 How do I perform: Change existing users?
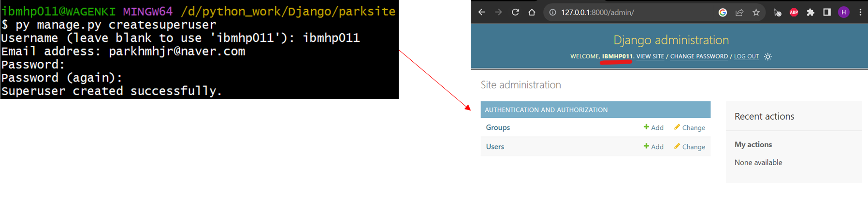tap(690, 147)
